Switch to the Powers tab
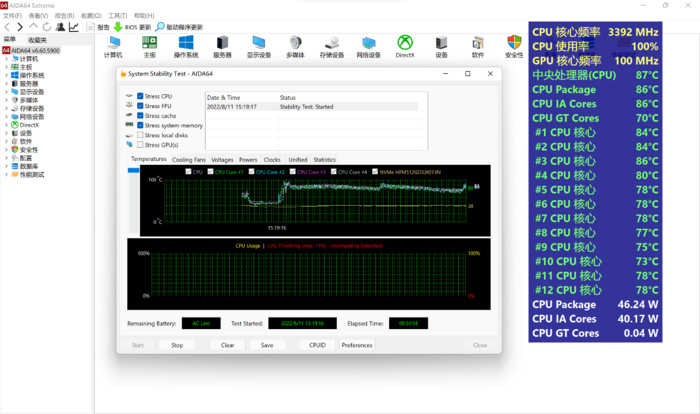 click(248, 159)
